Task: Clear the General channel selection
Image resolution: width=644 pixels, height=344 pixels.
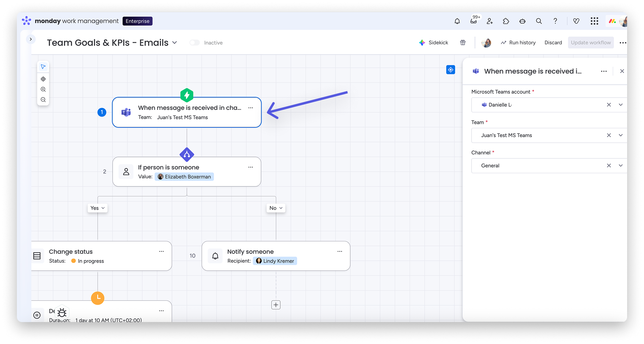Action: 609,165
